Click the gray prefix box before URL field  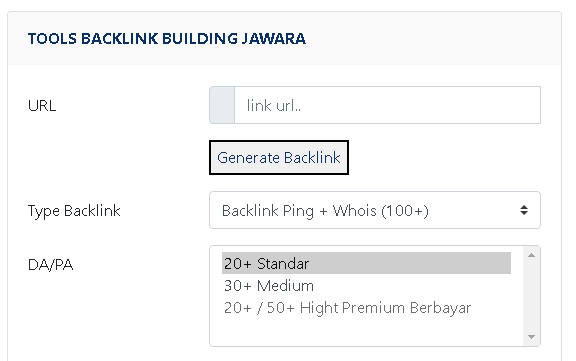pos(222,105)
